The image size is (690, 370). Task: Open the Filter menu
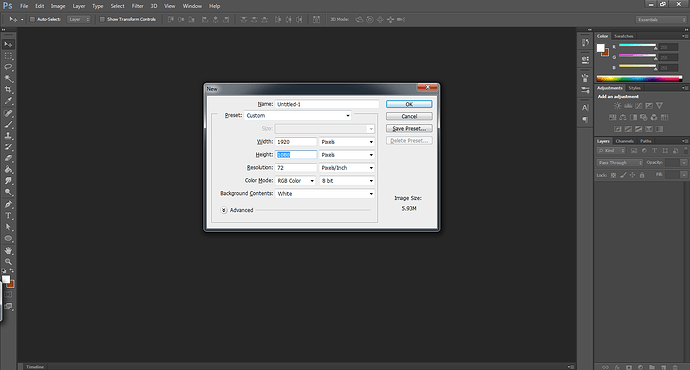tap(137, 6)
